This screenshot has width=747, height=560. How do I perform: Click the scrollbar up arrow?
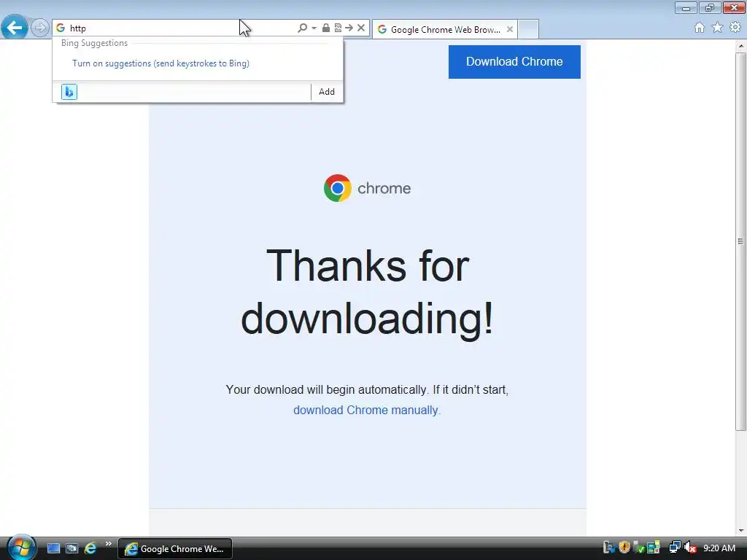740,46
